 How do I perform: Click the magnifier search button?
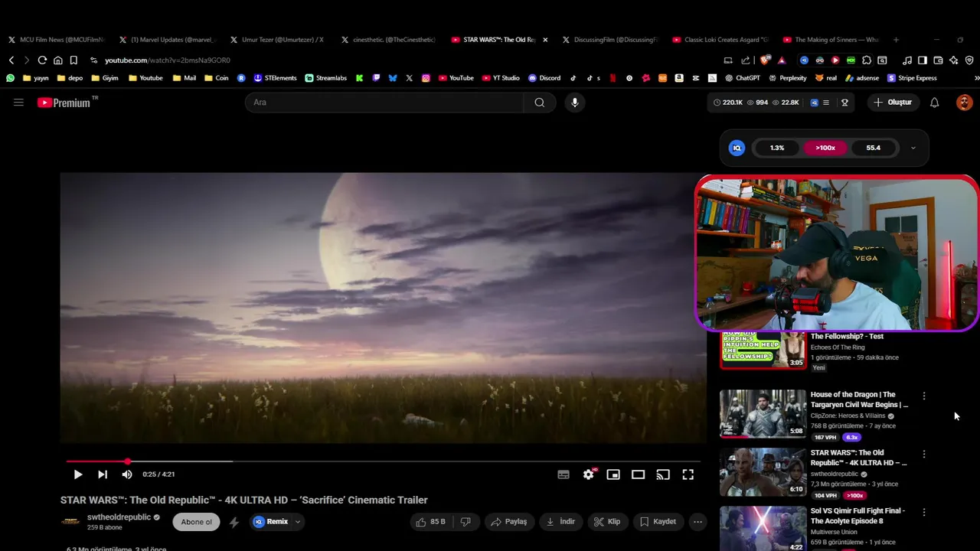[540, 103]
